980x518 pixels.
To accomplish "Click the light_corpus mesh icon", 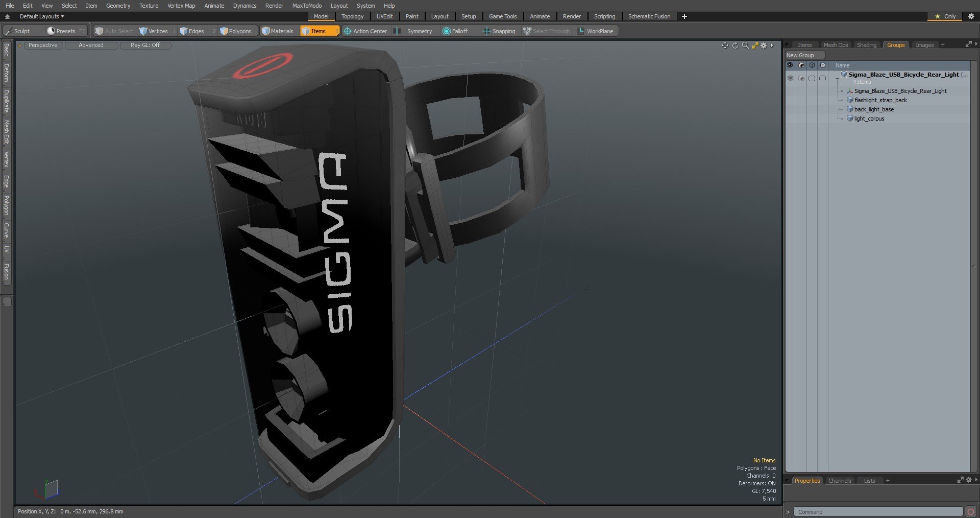I will click(850, 119).
